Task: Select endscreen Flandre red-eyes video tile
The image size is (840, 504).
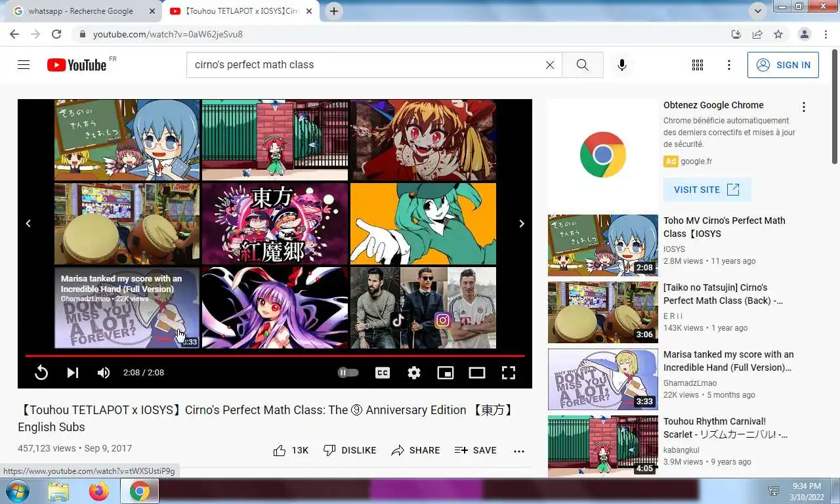Action: (423, 140)
